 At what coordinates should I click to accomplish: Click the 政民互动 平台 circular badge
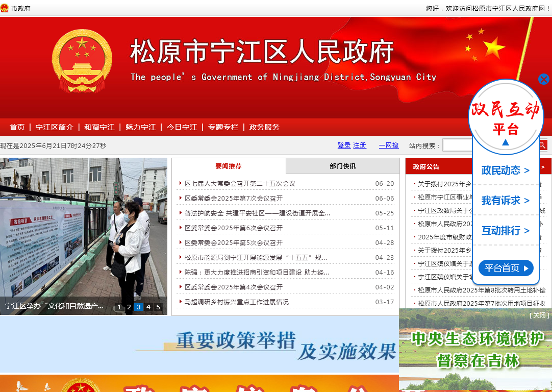(x=506, y=117)
